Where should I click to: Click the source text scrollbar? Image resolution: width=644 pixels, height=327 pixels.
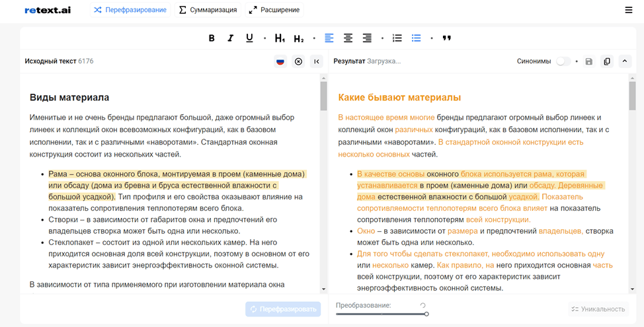pos(323,96)
